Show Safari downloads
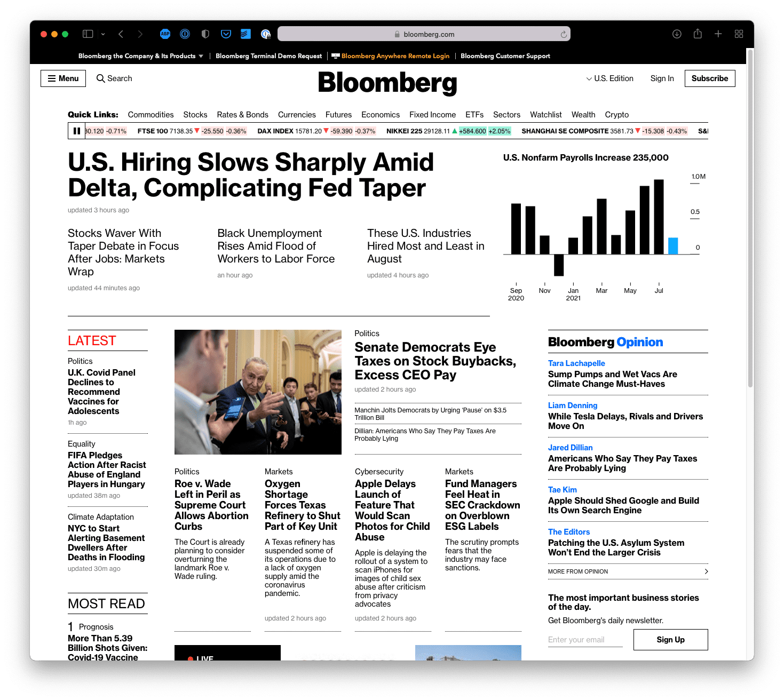This screenshot has height=700, width=784. (x=677, y=34)
